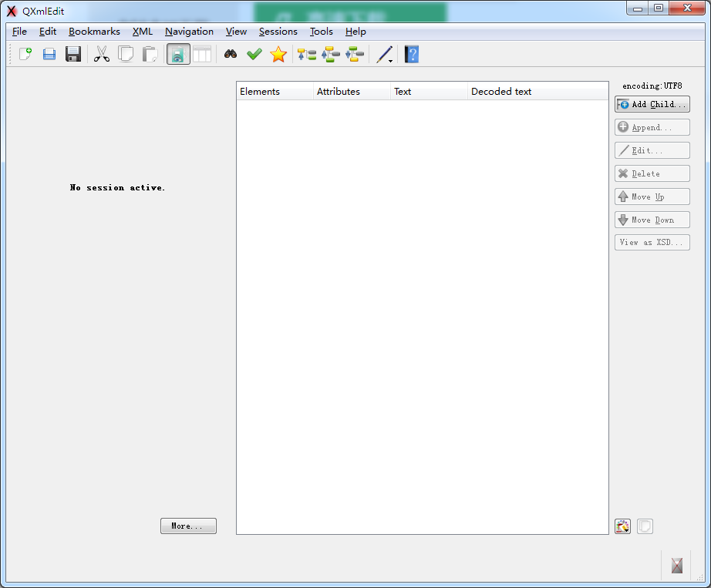This screenshot has height=588, width=711.
Task: Click the 'No session active.' text
Action: coord(117,187)
